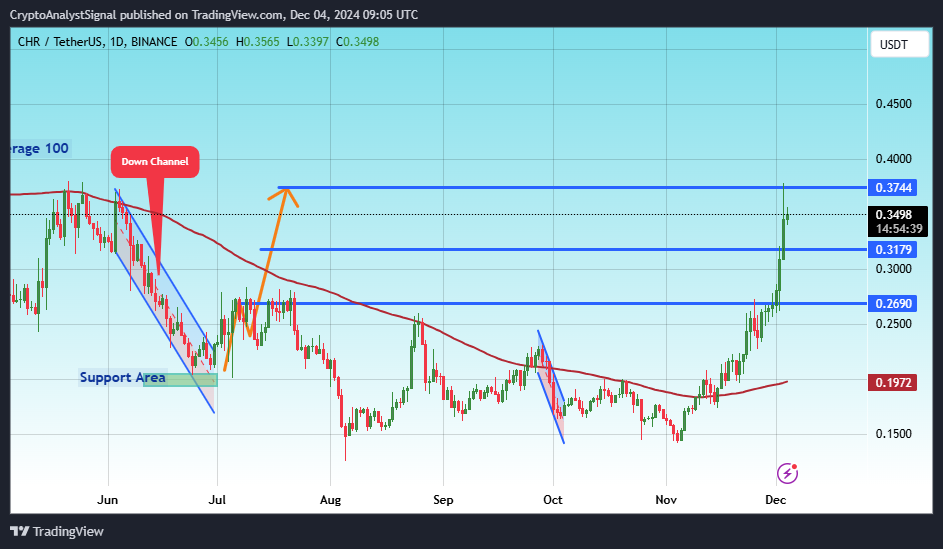Click the TradingView logo
The width and height of the screenshot is (943, 549).
click(57, 532)
